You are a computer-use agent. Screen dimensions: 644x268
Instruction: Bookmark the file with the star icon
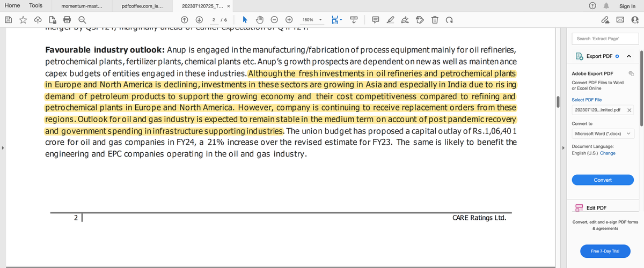point(23,20)
